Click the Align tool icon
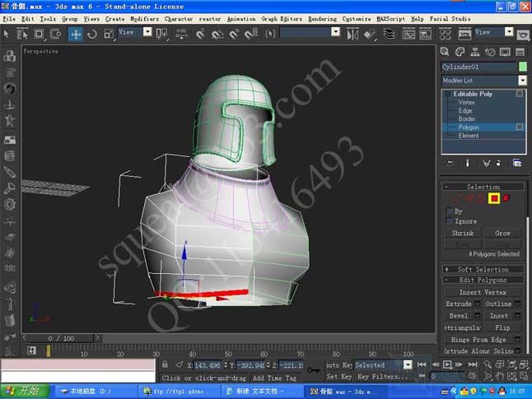The width and height of the screenshot is (532, 399). [370, 34]
